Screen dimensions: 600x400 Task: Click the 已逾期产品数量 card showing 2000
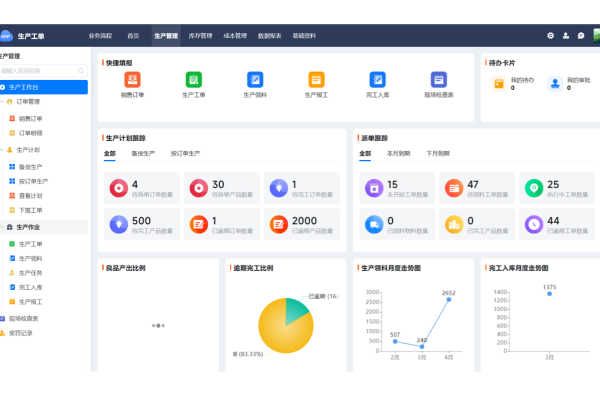pos(302,224)
